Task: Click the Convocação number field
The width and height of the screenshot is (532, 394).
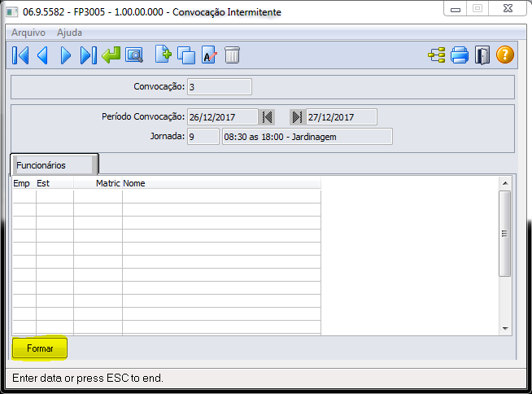Action: [x=220, y=87]
